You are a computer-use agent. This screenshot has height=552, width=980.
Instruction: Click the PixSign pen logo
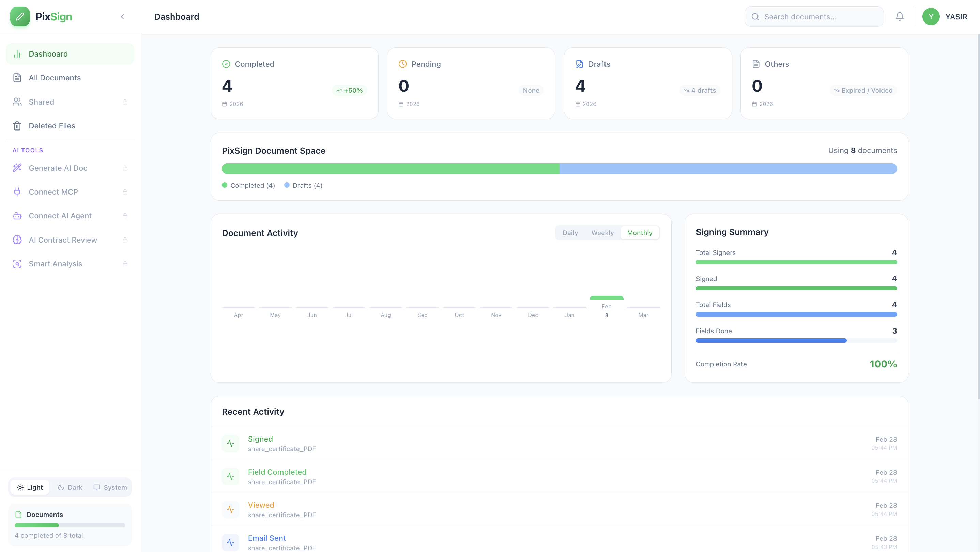point(20,16)
